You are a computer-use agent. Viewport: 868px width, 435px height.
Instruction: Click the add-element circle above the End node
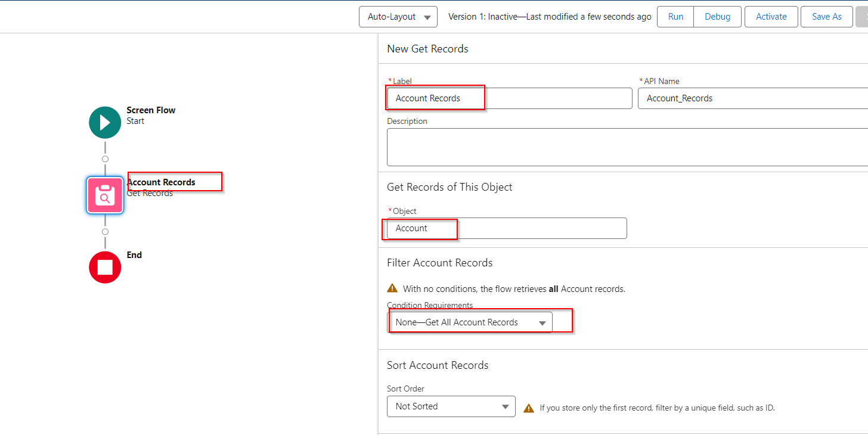[x=105, y=232]
